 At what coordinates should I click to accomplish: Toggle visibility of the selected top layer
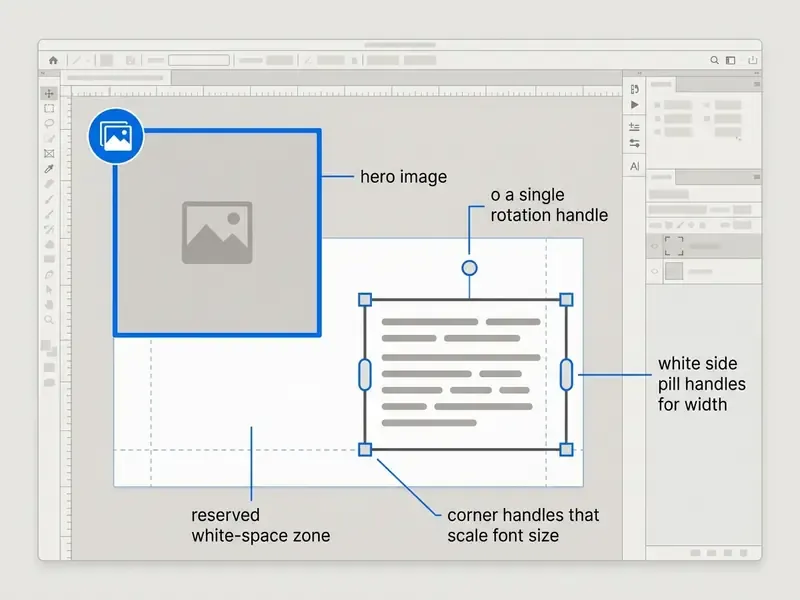(x=655, y=246)
